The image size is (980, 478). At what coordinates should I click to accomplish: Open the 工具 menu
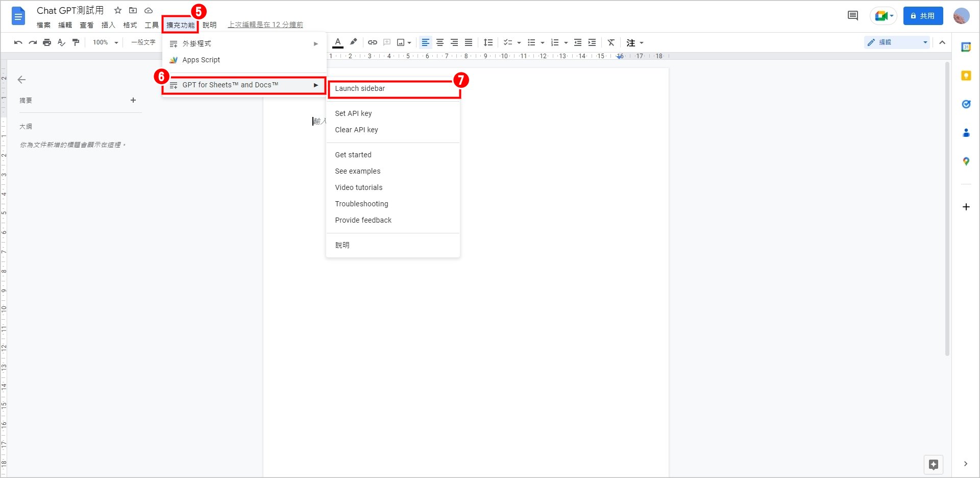coord(152,25)
